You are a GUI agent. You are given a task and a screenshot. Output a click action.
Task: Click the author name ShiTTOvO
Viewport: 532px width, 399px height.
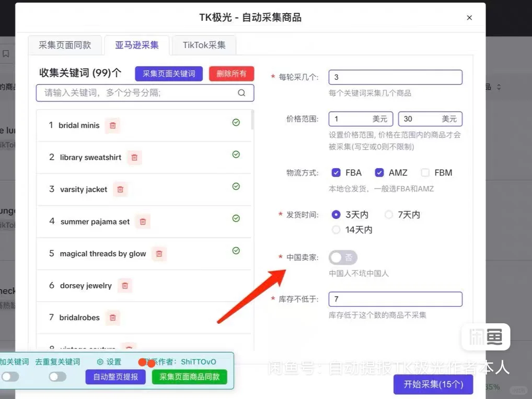[x=199, y=362]
